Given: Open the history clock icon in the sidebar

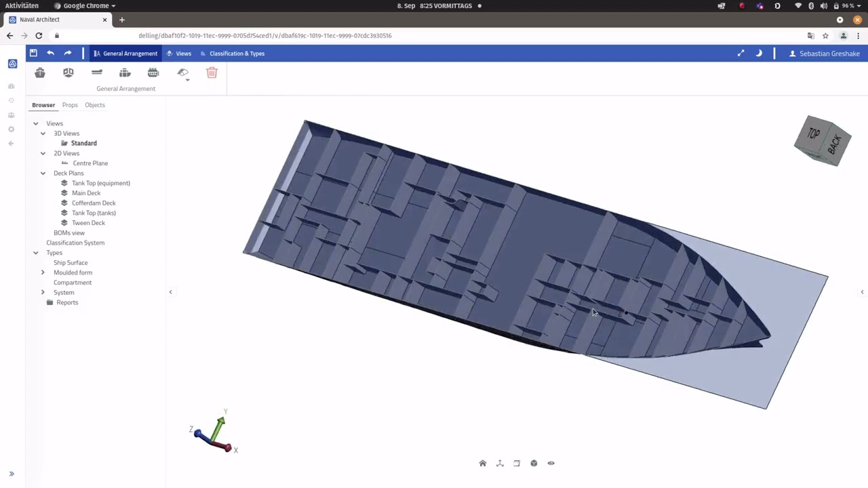Looking at the screenshot, I should point(11,100).
